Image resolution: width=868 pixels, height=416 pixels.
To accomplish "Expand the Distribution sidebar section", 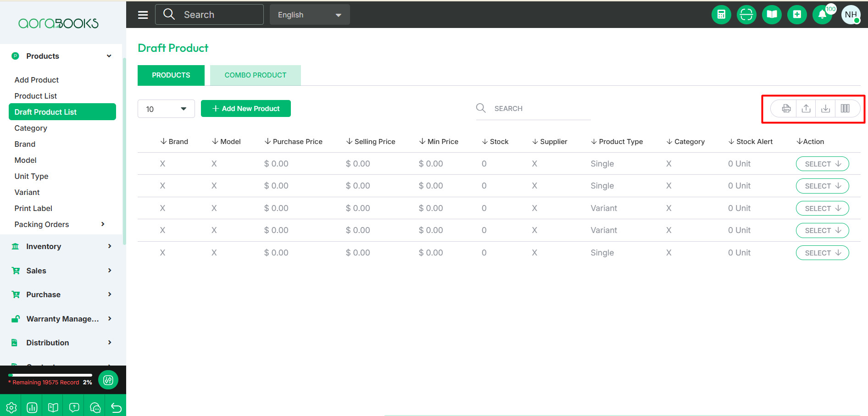I will point(109,343).
